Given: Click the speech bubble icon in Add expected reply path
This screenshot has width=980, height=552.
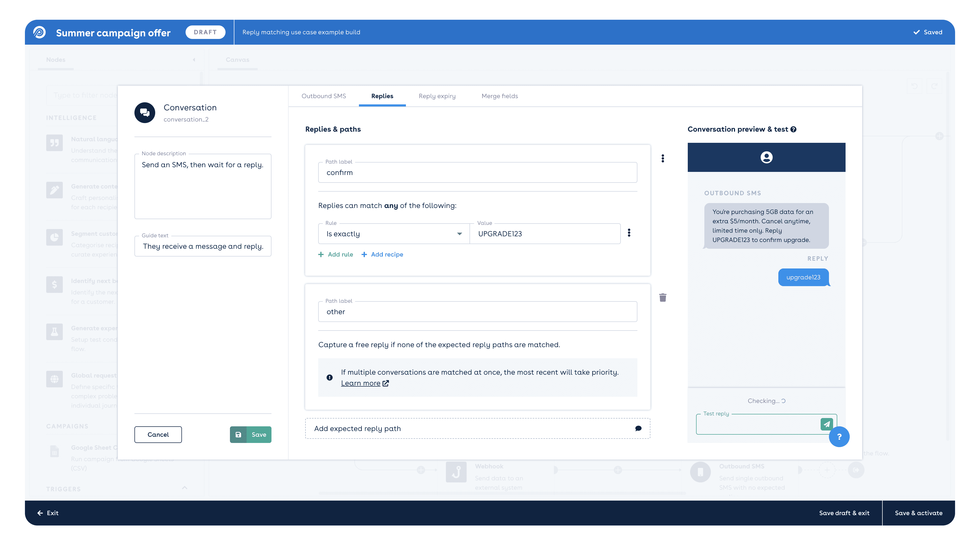Looking at the screenshot, I should [x=638, y=429].
